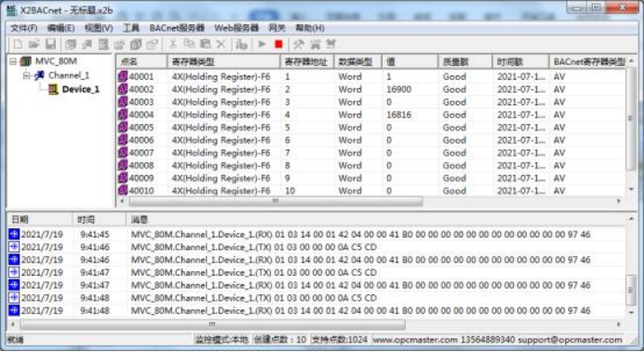This screenshot has height=352, width=644.
Task: Click the Open file folder toolbar icon
Action: coord(34,45)
